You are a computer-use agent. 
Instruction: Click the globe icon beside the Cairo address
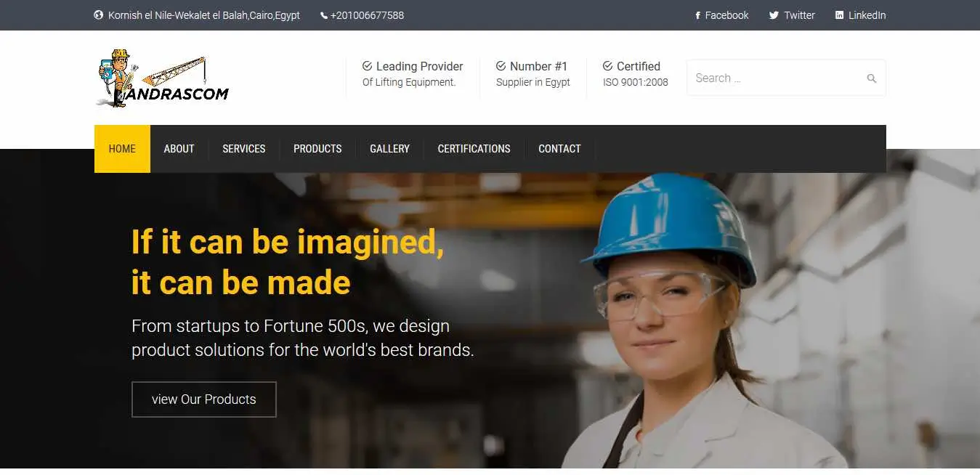(99, 15)
